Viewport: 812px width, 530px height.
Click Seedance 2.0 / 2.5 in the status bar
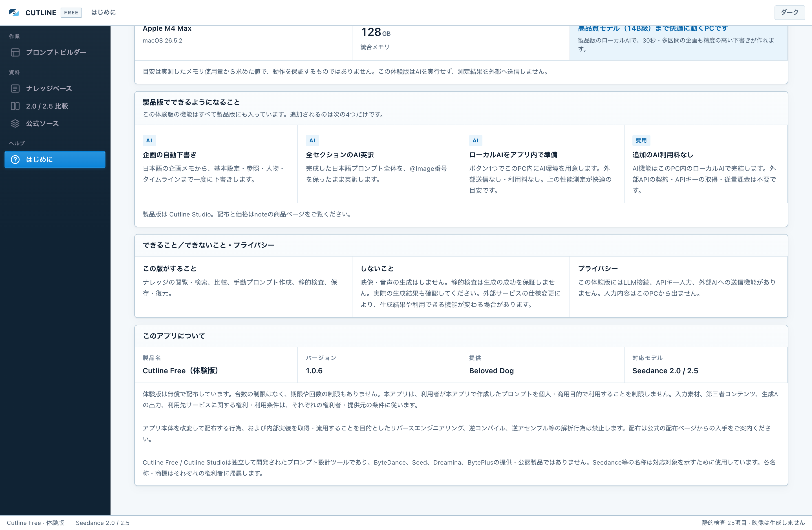pos(102,523)
